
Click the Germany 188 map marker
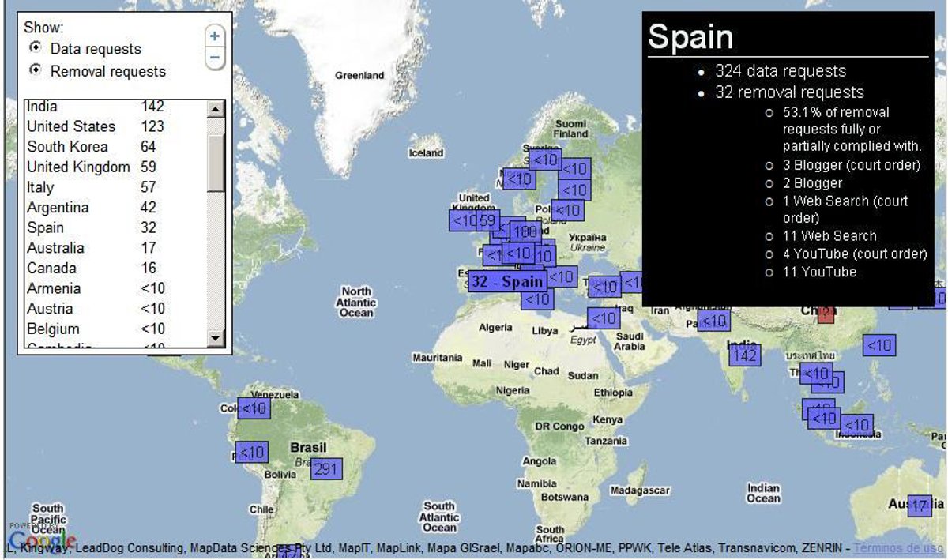(525, 232)
